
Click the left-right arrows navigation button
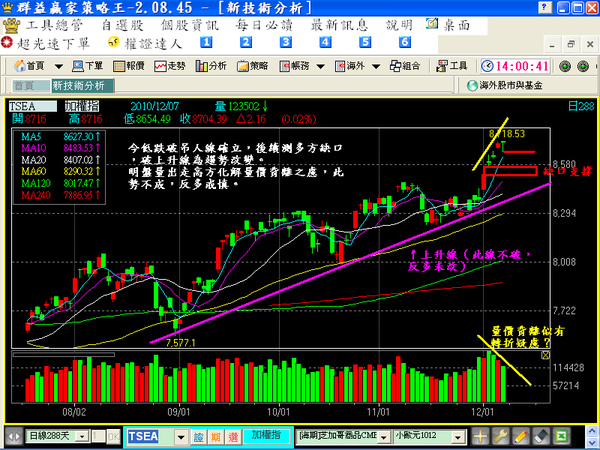[14, 437]
